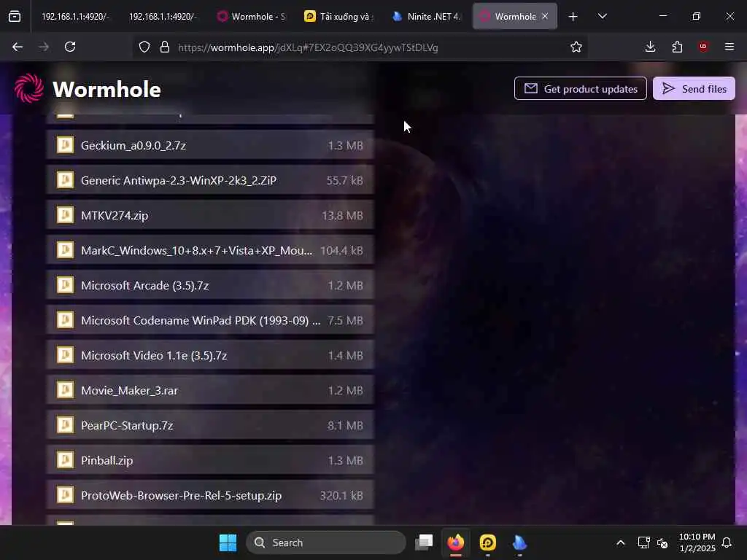The height and width of the screenshot is (560, 747).
Task: Open Firefox View in the tab bar
Action: pos(15,17)
